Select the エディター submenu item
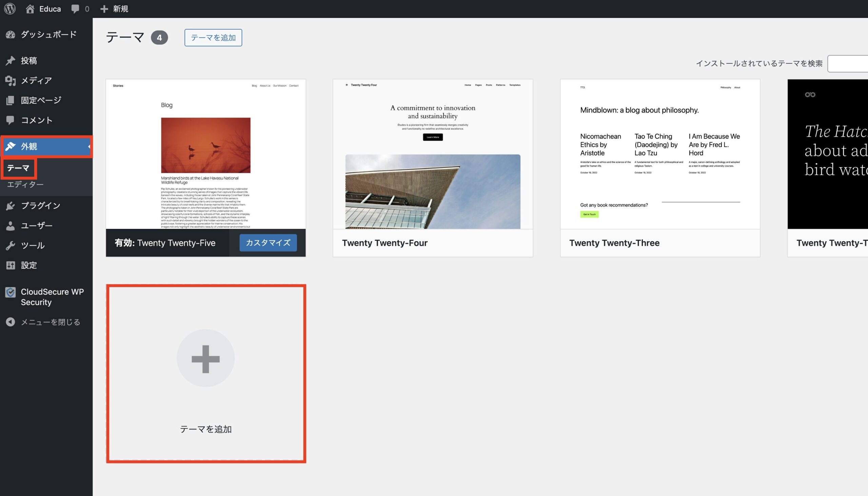Viewport: 868px width, 496px height. pos(25,184)
